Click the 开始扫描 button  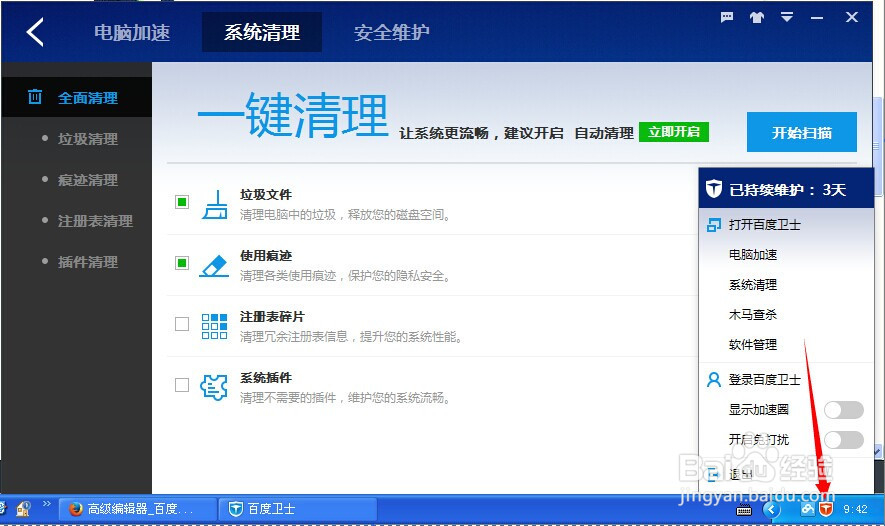pyautogui.click(x=802, y=132)
